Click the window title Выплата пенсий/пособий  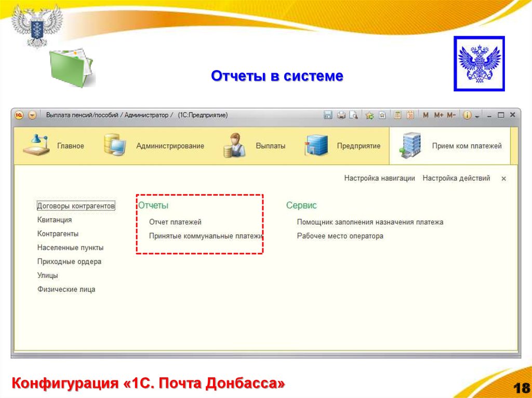[82, 115]
